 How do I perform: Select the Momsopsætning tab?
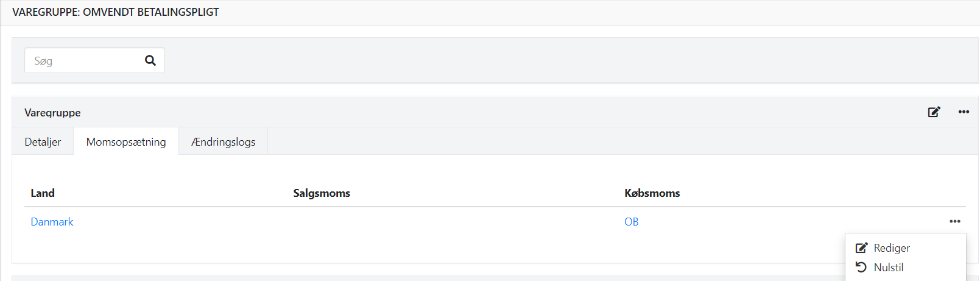point(126,141)
